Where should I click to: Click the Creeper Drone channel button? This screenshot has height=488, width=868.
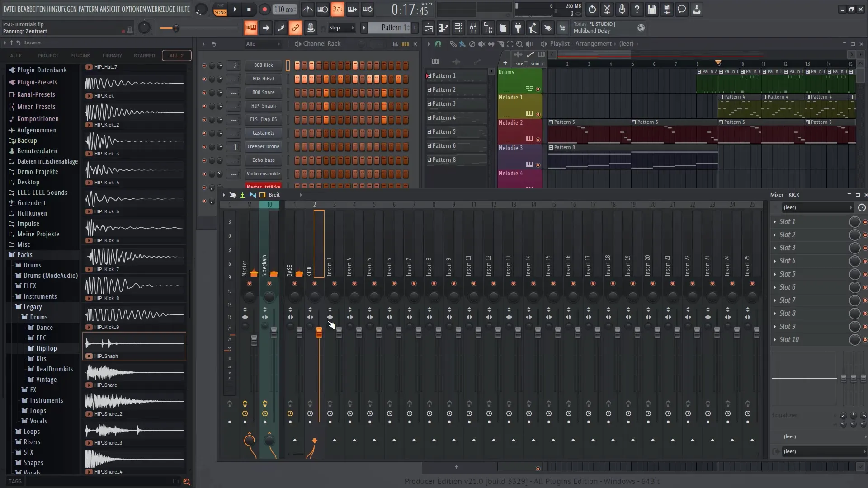(264, 147)
